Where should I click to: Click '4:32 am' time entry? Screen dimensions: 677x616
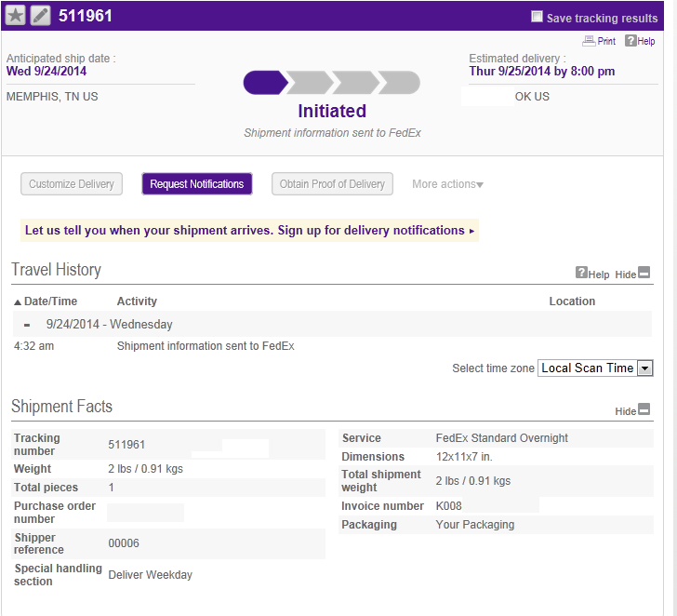[x=34, y=346]
